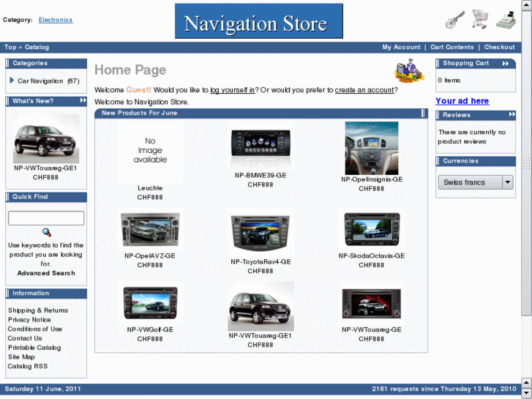
Task: Click '0 items' cart text
Action: [x=449, y=80]
